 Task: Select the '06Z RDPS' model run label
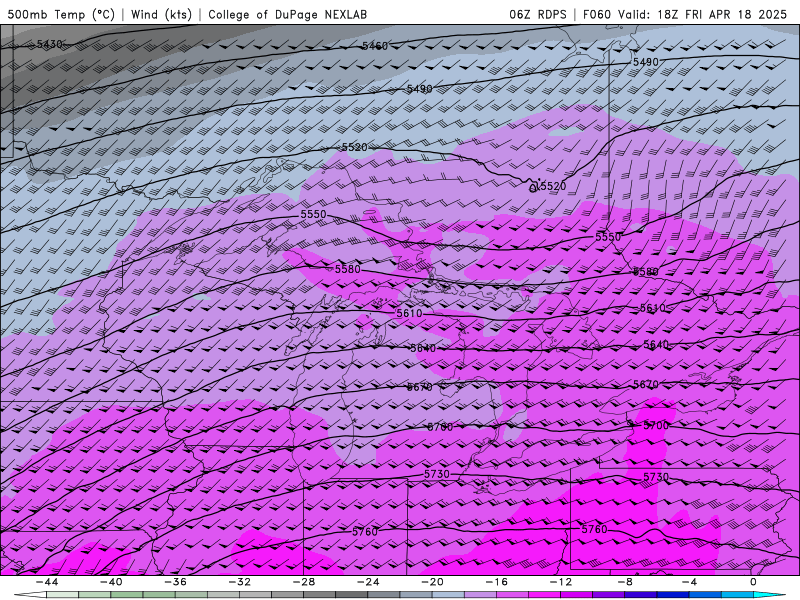point(537,14)
